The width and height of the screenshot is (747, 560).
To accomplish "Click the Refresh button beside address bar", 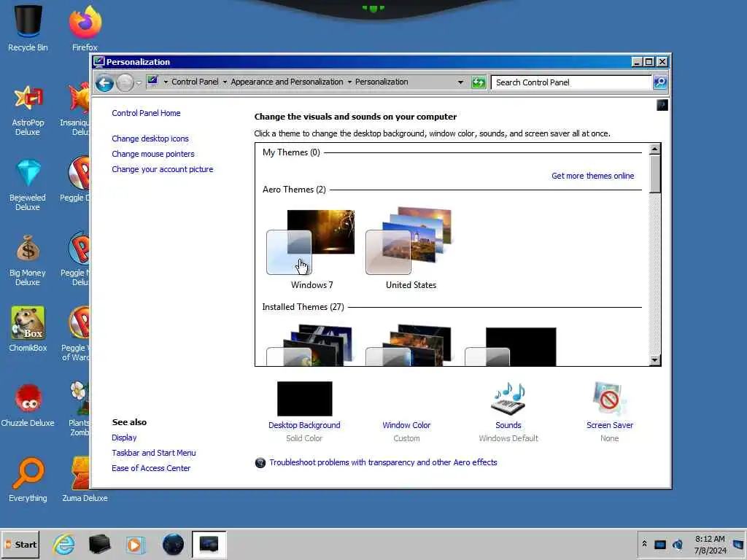I will [x=479, y=82].
